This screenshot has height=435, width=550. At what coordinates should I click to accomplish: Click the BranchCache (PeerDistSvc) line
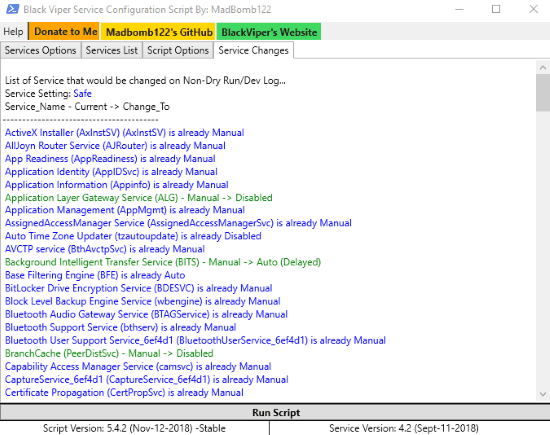click(109, 353)
